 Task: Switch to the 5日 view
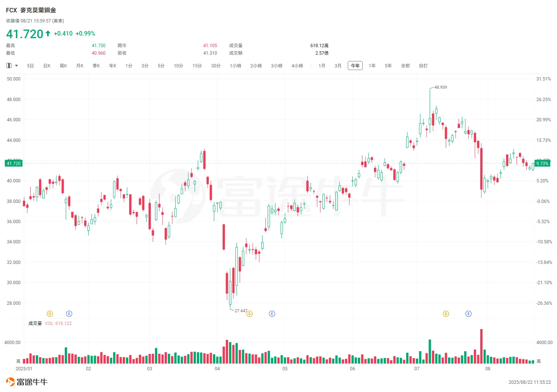pyautogui.click(x=30, y=66)
